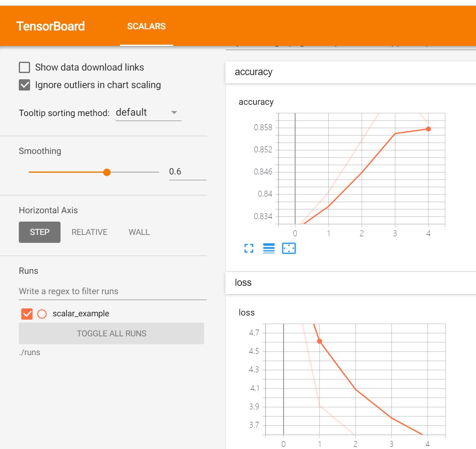Screen dimensions: 476x449
Task: Uncheck Ignore outliers in chart scaling
Action: (24, 85)
